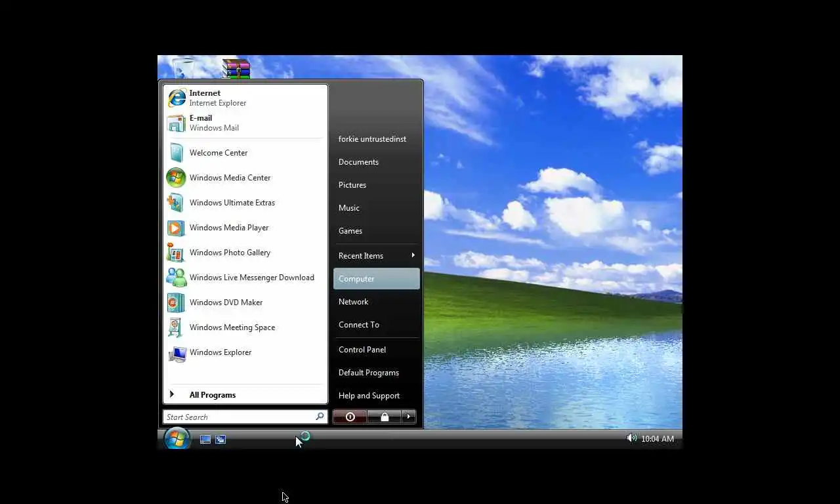840x504 pixels.
Task: Click the Windows Meeting Space icon
Action: [x=177, y=327]
